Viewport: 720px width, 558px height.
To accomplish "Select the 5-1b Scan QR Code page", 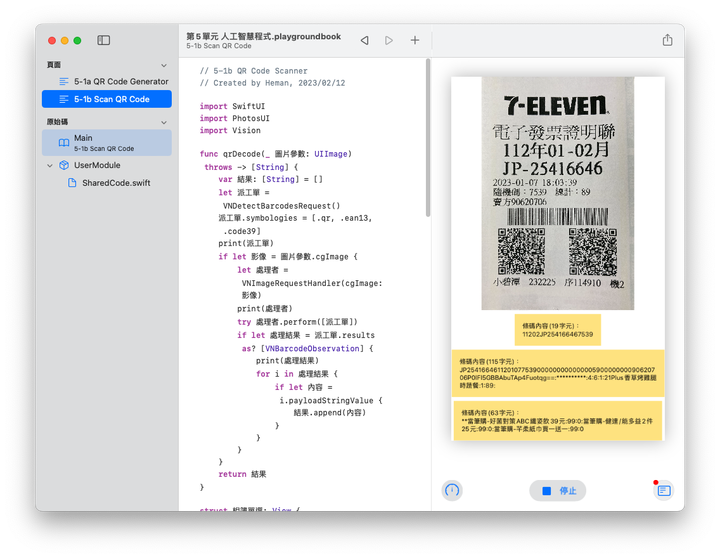I will point(111,99).
